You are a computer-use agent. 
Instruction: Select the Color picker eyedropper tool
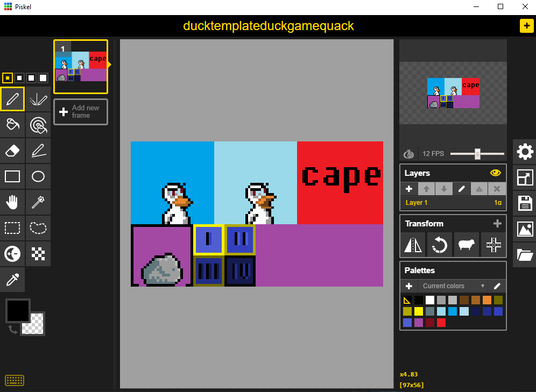[12, 280]
